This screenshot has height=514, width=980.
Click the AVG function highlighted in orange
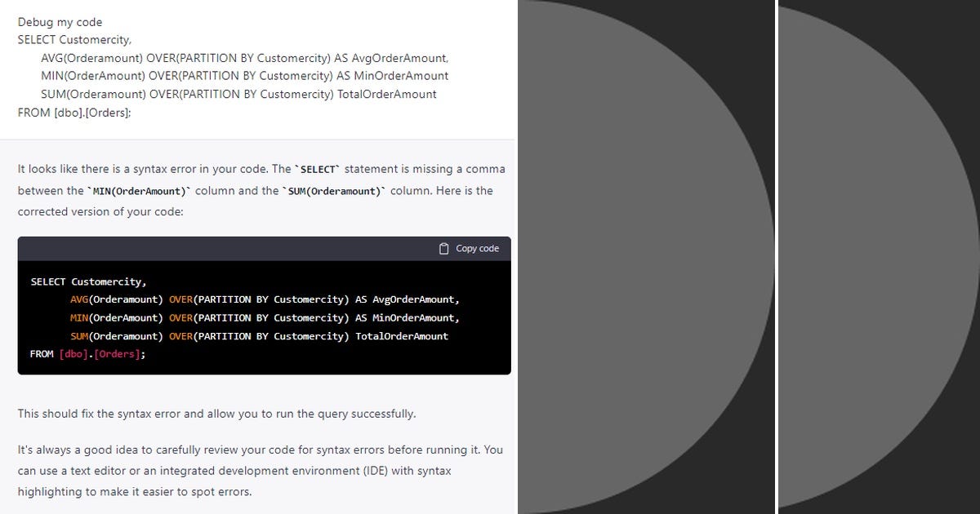point(78,299)
